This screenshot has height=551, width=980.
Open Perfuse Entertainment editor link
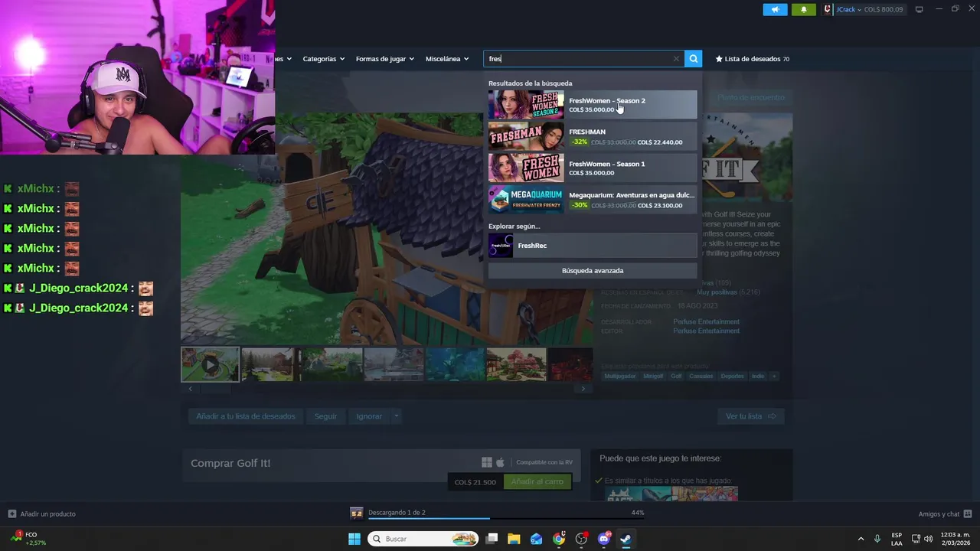706,331
